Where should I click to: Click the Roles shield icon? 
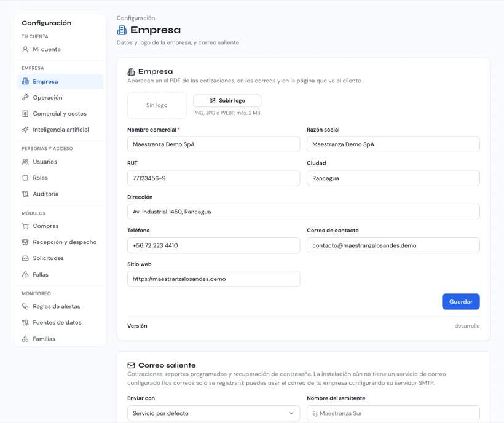25,178
